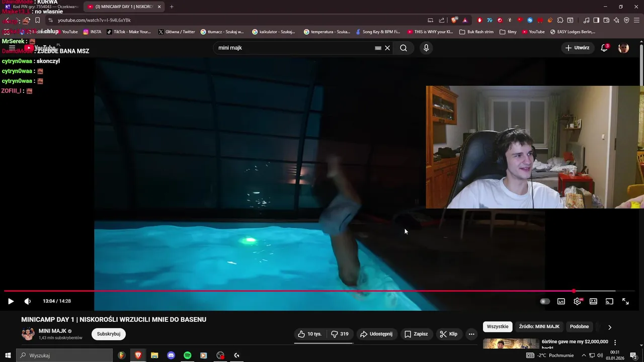Toggle the browser sidebar panel icon
The image size is (644, 362).
click(x=596, y=20)
